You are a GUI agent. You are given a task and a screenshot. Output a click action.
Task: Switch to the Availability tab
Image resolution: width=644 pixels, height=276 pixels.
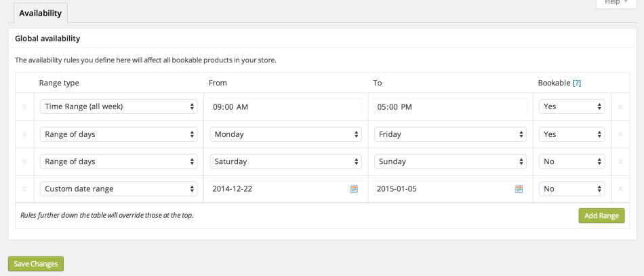40,13
